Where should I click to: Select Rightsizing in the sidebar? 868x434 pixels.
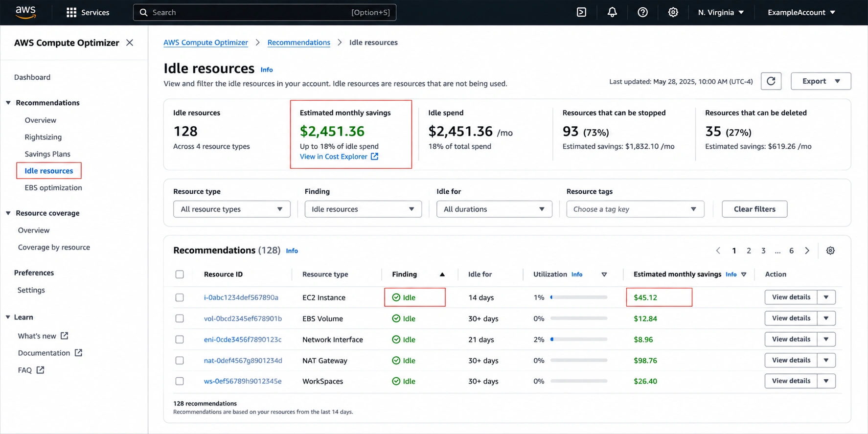pos(43,137)
